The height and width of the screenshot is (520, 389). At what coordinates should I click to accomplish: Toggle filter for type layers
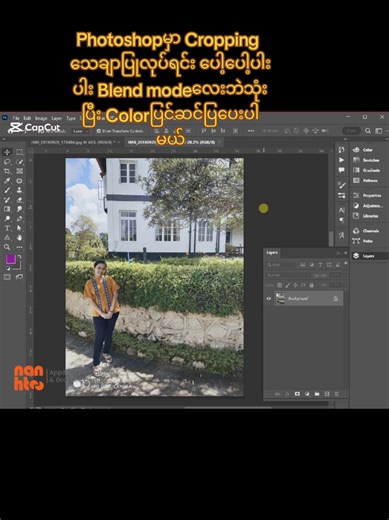click(x=320, y=265)
